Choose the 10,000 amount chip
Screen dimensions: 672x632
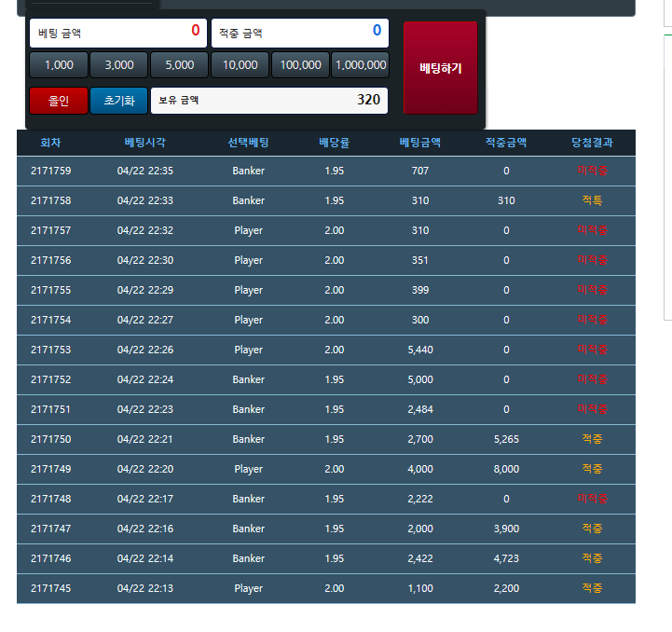tap(240, 65)
